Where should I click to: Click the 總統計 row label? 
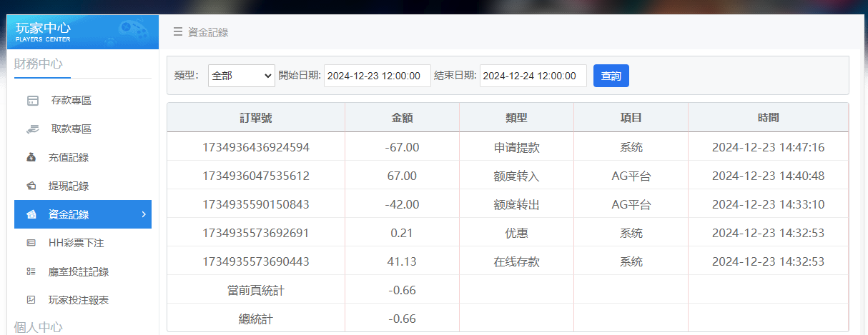pos(256,319)
